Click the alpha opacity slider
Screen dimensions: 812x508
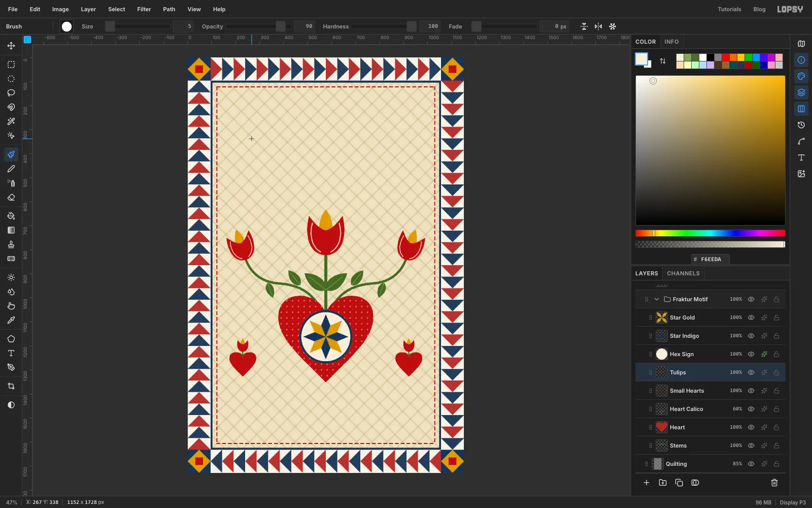click(x=710, y=244)
